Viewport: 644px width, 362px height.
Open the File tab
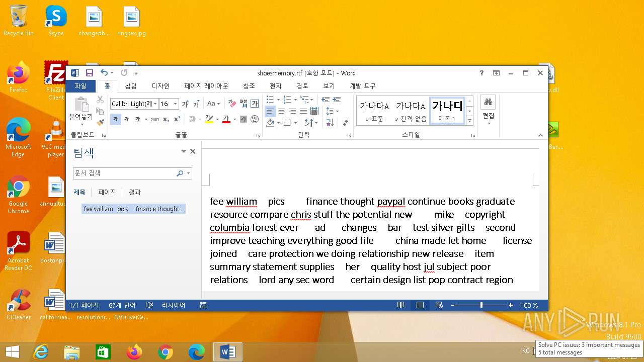[x=80, y=86]
